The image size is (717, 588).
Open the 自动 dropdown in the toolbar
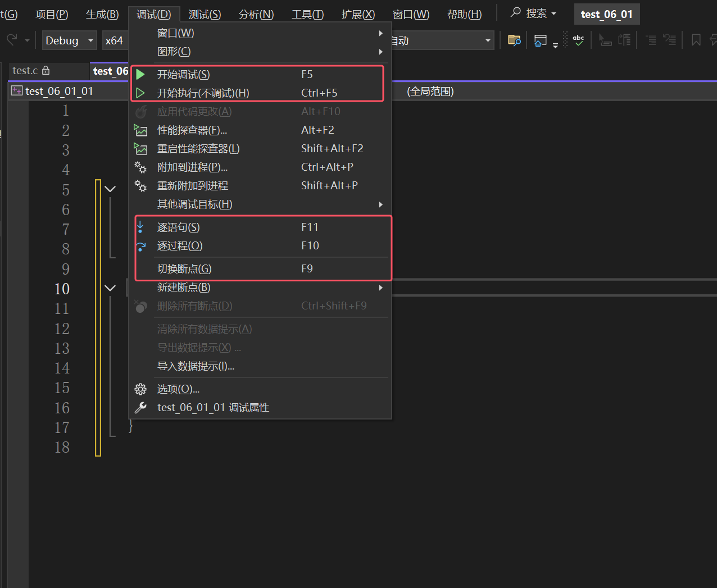(442, 40)
